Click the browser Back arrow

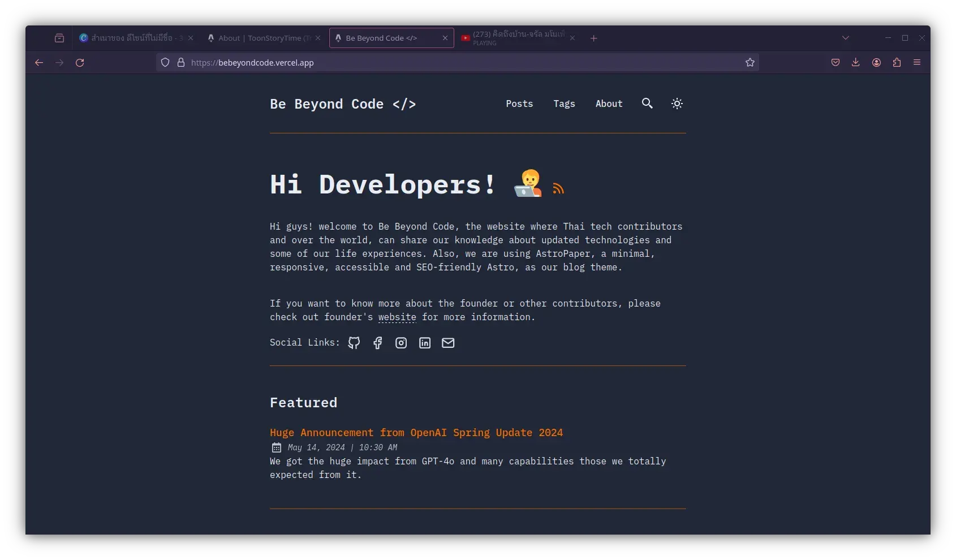[x=39, y=63]
